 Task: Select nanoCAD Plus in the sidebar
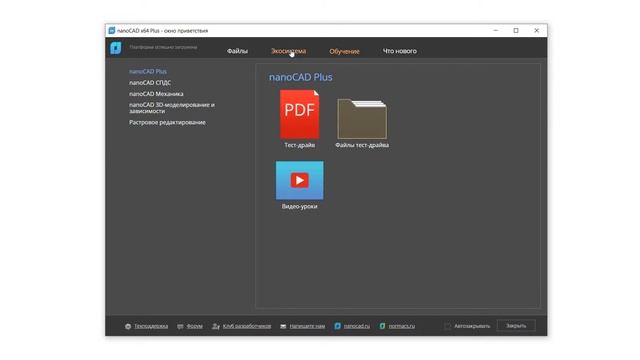tap(148, 71)
